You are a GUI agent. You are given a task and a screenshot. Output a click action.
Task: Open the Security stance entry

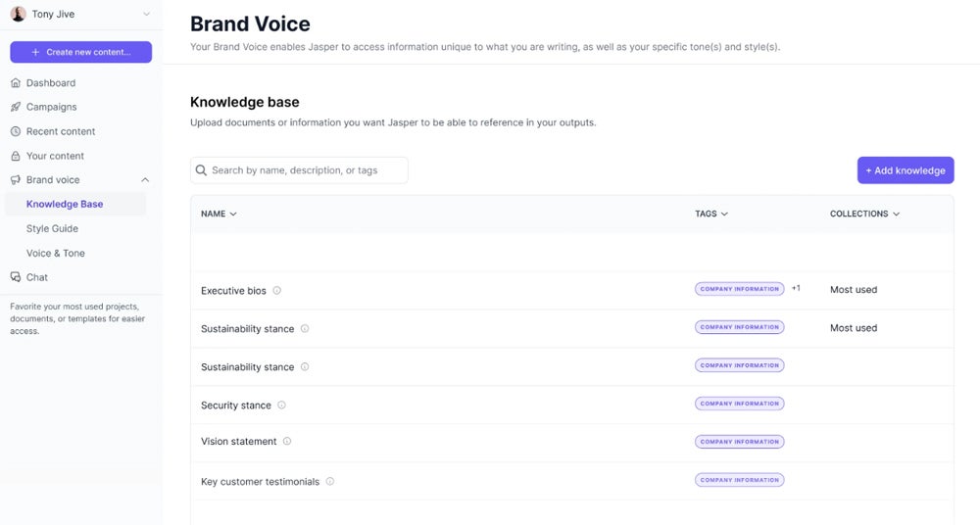(x=235, y=406)
